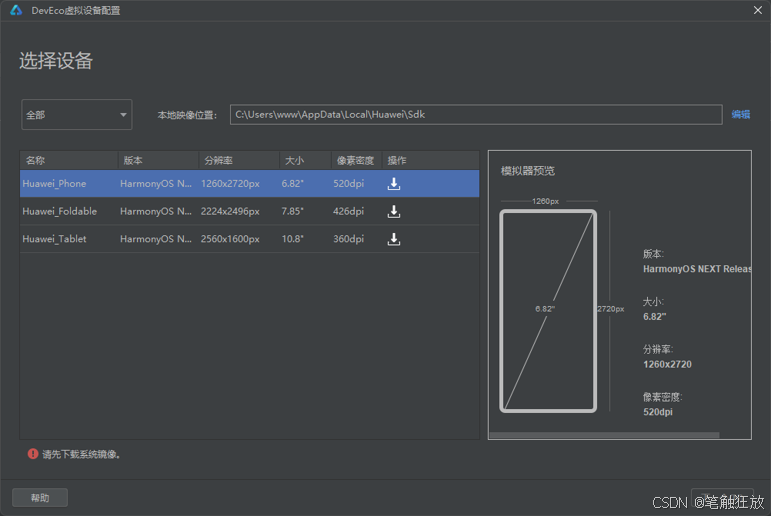
Task: Click the preview panel horizontal scrollbar
Action: [604, 435]
